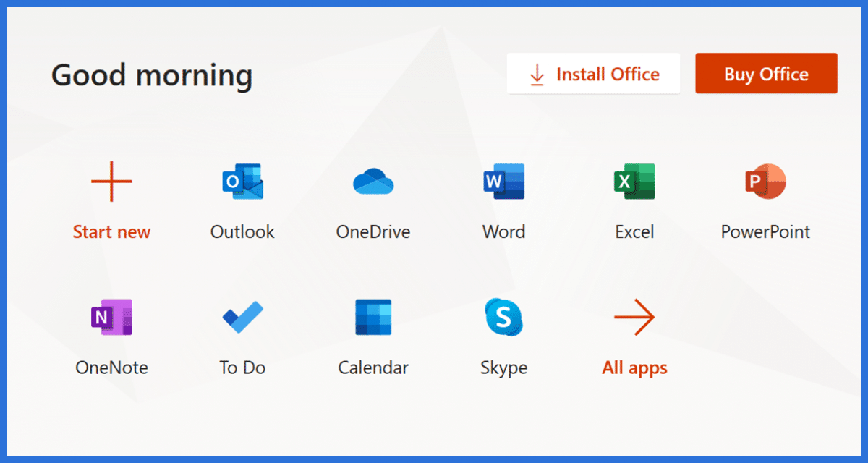The height and width of the screenshot is (463, 868).
Task: Click the All apps arrow icon
Action: pos(634,317)
